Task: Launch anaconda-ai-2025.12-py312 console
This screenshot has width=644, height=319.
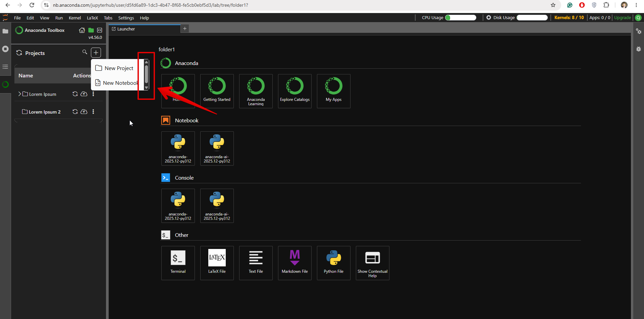Action: pos(217,206)
